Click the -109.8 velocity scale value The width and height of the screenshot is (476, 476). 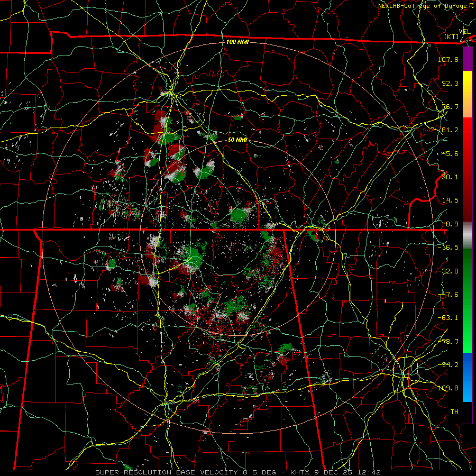click(446, 388)
